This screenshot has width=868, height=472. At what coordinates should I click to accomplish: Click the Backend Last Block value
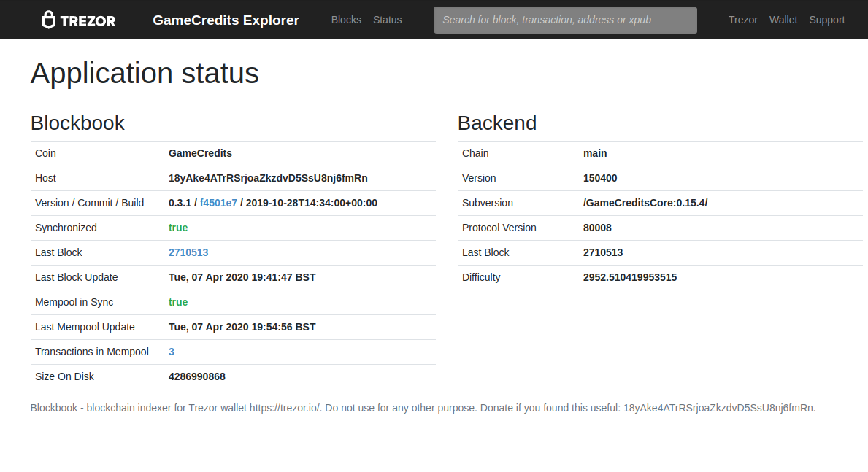coord(602,252)
